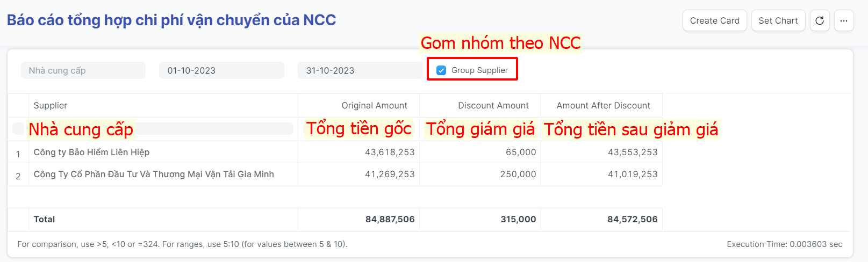868x262 pixels.
Task: Uncheck the Group Supplier checkbox
Action: click(441, 70)
